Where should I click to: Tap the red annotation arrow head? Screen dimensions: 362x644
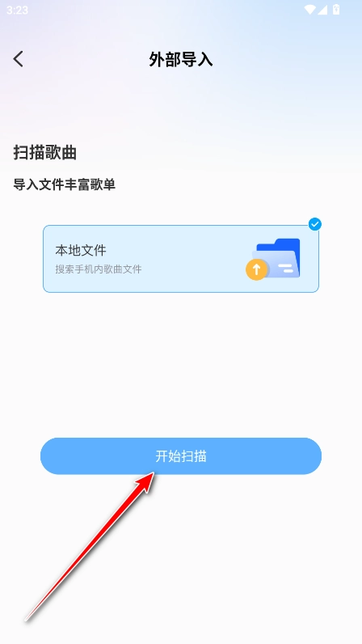coord(145,481)
